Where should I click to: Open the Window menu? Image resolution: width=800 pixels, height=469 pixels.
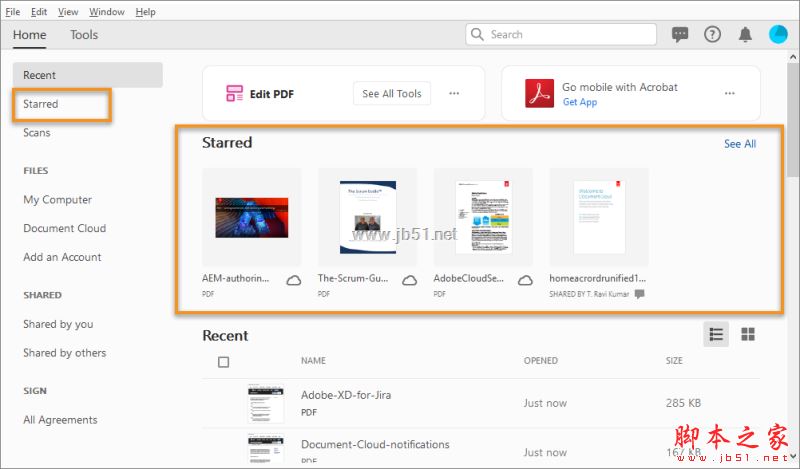(107, 12)
